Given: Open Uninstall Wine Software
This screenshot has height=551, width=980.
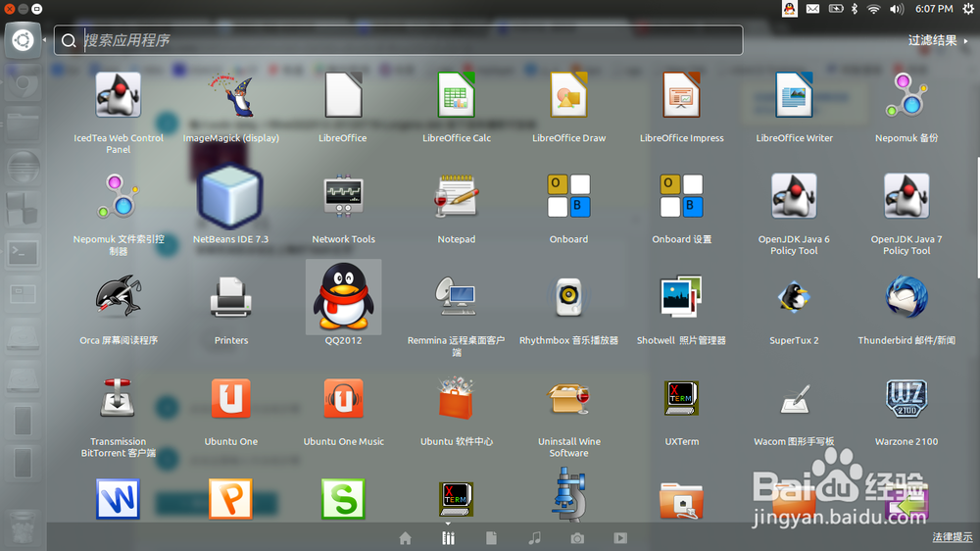Looking at the screenshot, I should [568, 398].
